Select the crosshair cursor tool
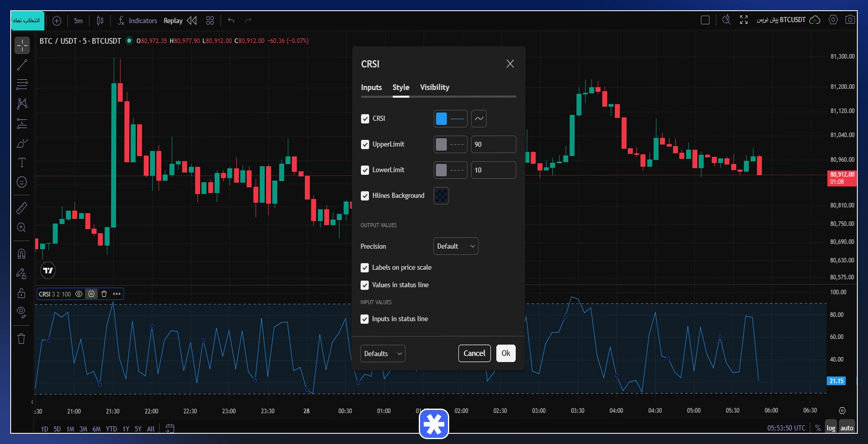The image size is (868, 444). [22, 45]
